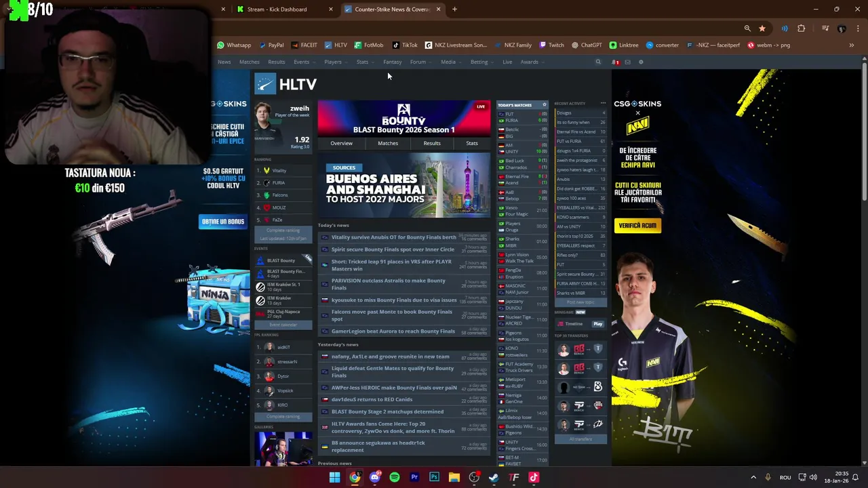Screen dimensions: 868x488
Task: Open the FotMob bookmark
Action: click(x=368, y=45)
